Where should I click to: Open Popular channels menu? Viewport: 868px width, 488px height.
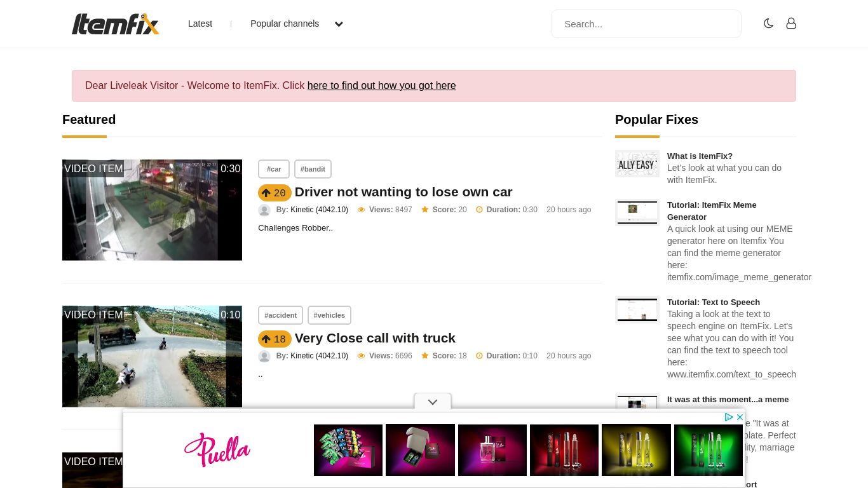pos(285,24)
